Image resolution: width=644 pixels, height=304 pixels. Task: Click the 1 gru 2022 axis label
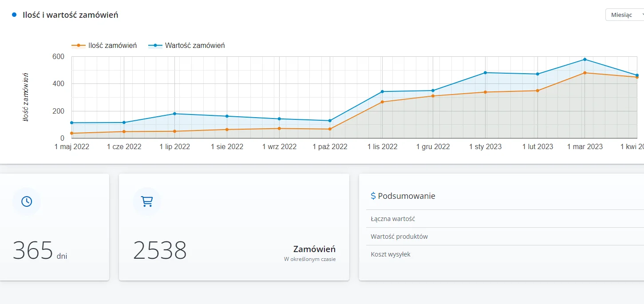point(433,146)
